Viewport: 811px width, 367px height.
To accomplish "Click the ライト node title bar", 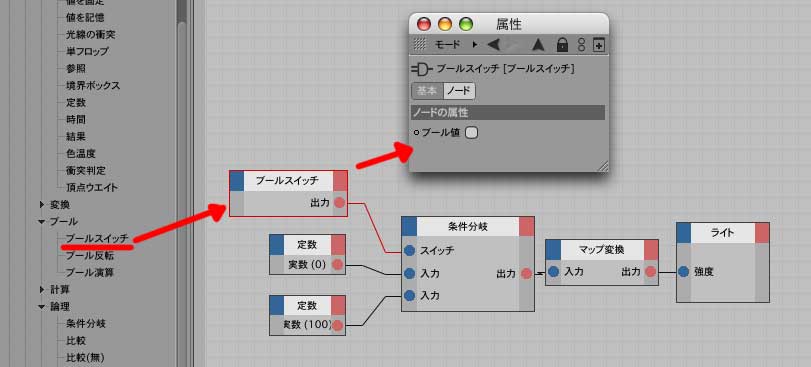I will click(x=723, y=233).
